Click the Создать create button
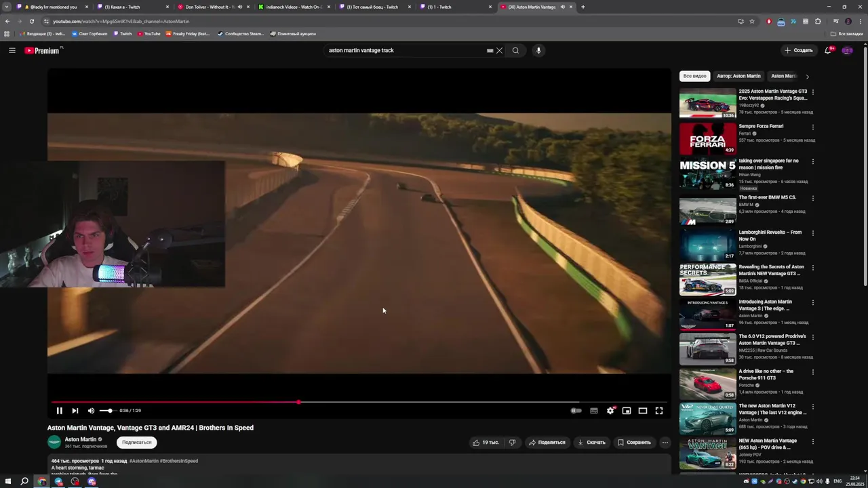868x488 pixels. 799,50
